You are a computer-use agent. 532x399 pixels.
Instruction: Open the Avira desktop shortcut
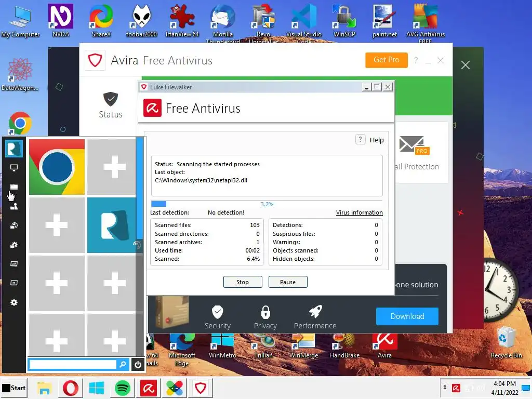click(384, 345)
